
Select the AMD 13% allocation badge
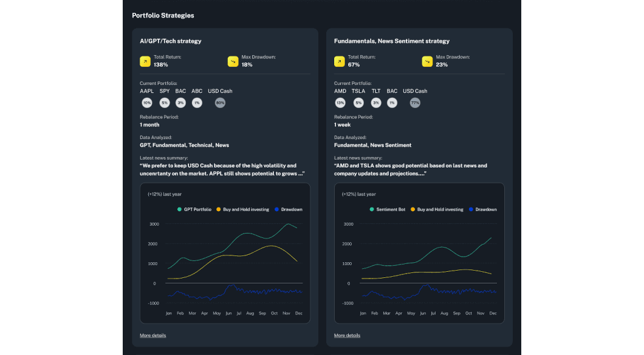click(340, 103)
